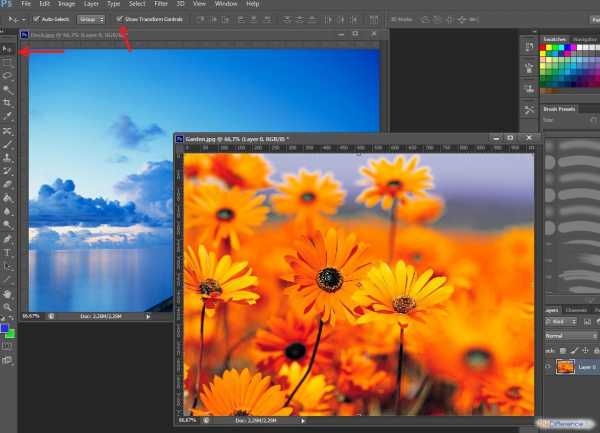This screenshot has width=600, height=433.
Task: Toggle lock all padlock in Layers panel
Action: [x=596, y=350]
